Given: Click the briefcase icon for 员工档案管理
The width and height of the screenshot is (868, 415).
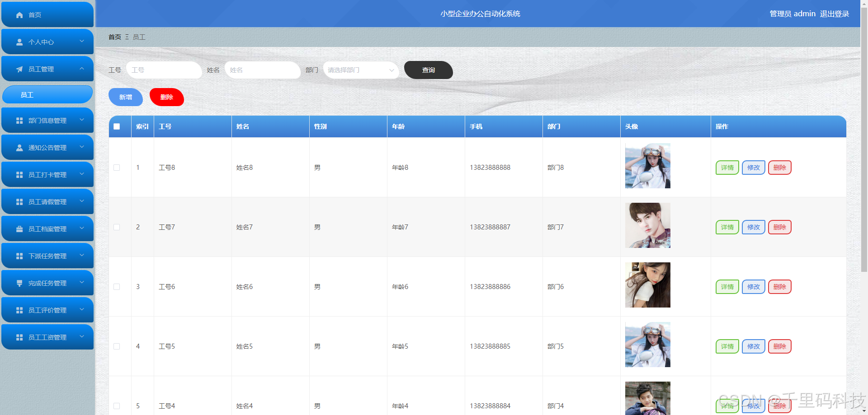Looking at the screenshot, I should point(19,229).
